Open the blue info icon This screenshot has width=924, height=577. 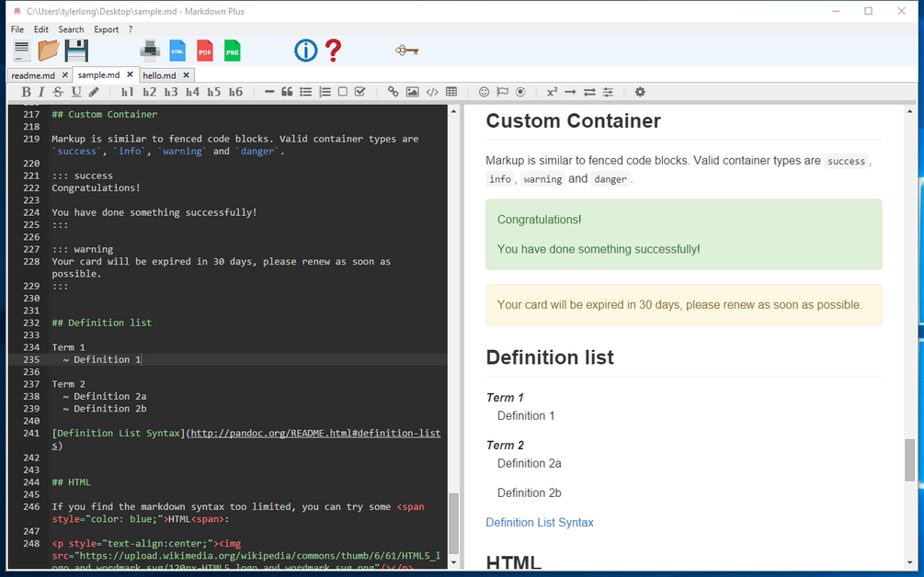(306, 51)
